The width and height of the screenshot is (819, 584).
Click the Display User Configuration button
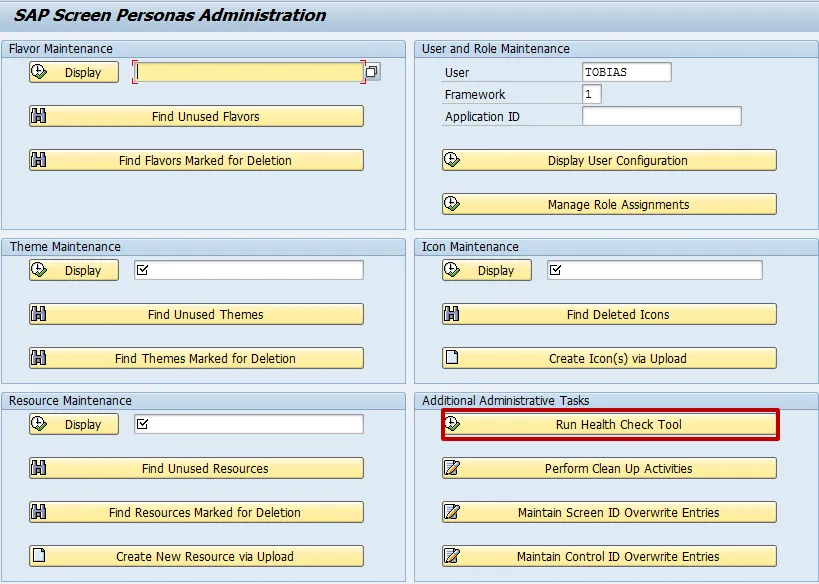tap(609, 160)
